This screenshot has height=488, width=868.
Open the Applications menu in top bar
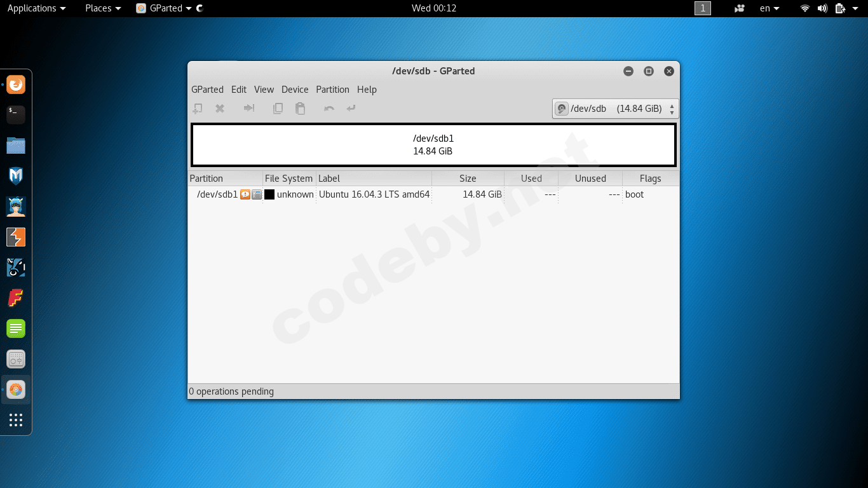36,8
